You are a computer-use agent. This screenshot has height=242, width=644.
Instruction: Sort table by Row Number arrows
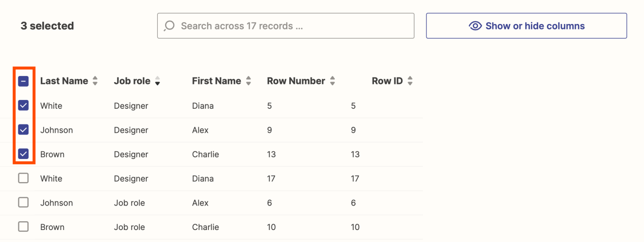pyautogui.click(x=332, y=81)
